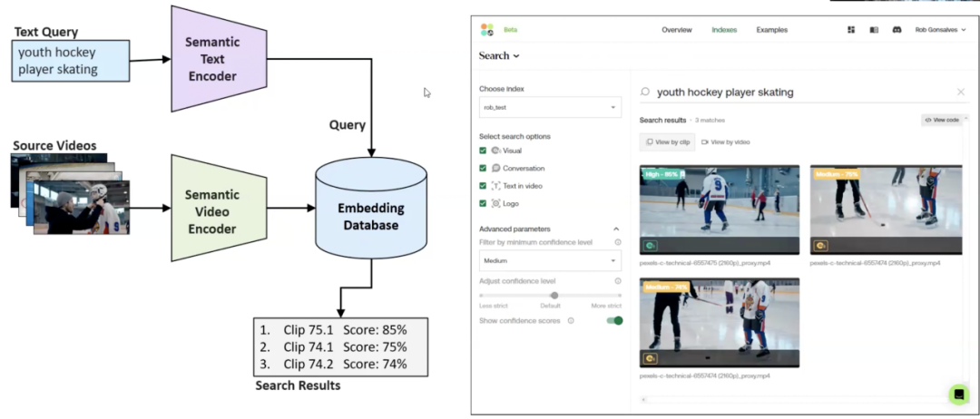Open the Medium minimum confidence dropdown
This screenshot has width=980, height=419.
550,260
